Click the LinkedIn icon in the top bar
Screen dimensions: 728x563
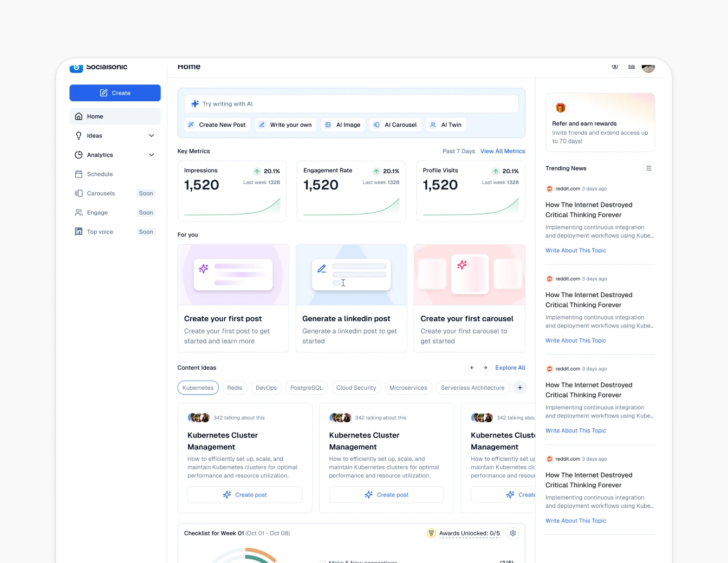click(x=631, y=67)
